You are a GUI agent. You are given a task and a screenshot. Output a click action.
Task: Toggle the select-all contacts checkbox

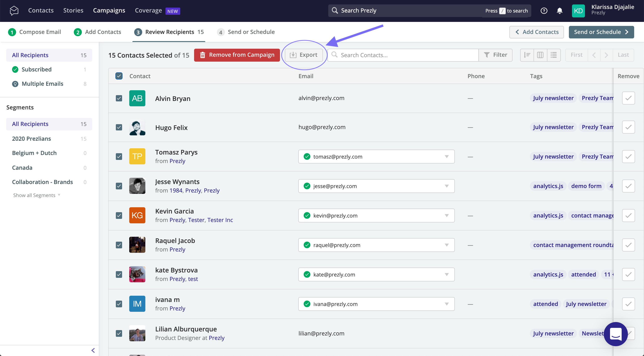point(119,76)
